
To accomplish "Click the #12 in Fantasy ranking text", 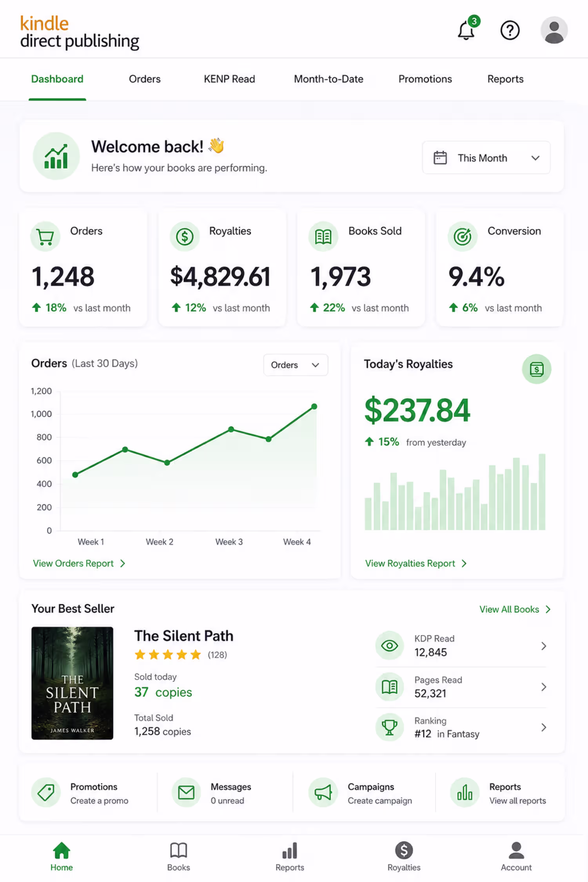I will (447, 733).
